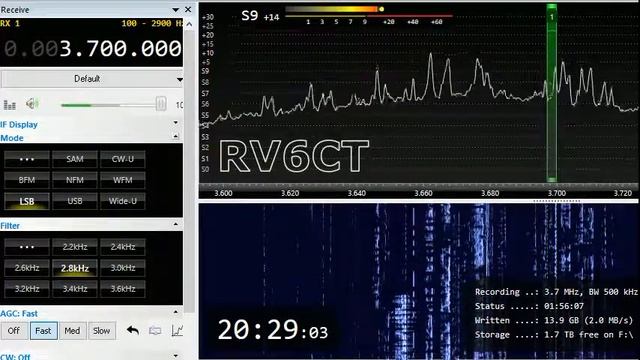Open the Default profile dropdown
The image size is (640, 360).
click(91, 79)
